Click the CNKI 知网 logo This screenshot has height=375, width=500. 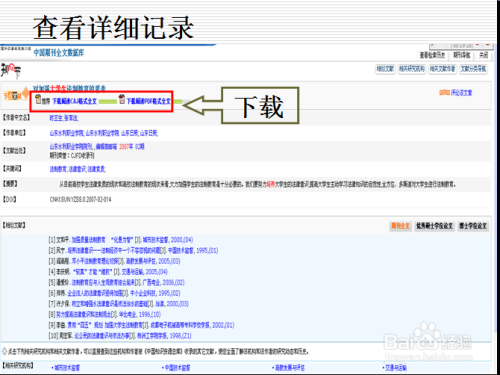(x=11, y=71)
